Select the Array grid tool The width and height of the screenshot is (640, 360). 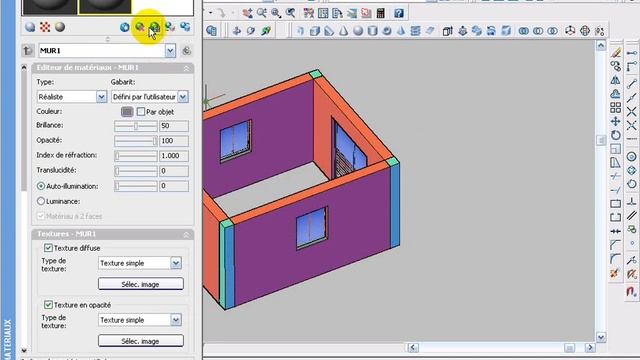tap(616, 108)
